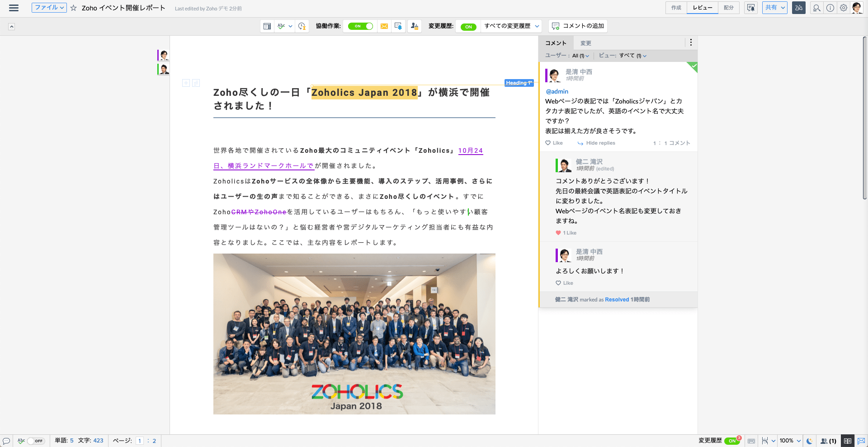
Task: Run the Abc spell check tool
Action: [281, 26]
